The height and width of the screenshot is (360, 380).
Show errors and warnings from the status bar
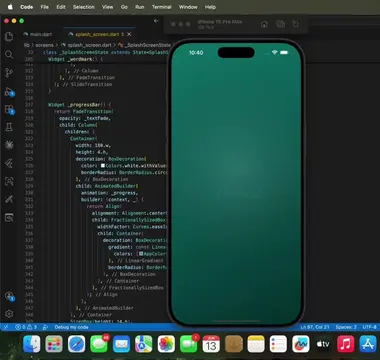pos(26,327)
